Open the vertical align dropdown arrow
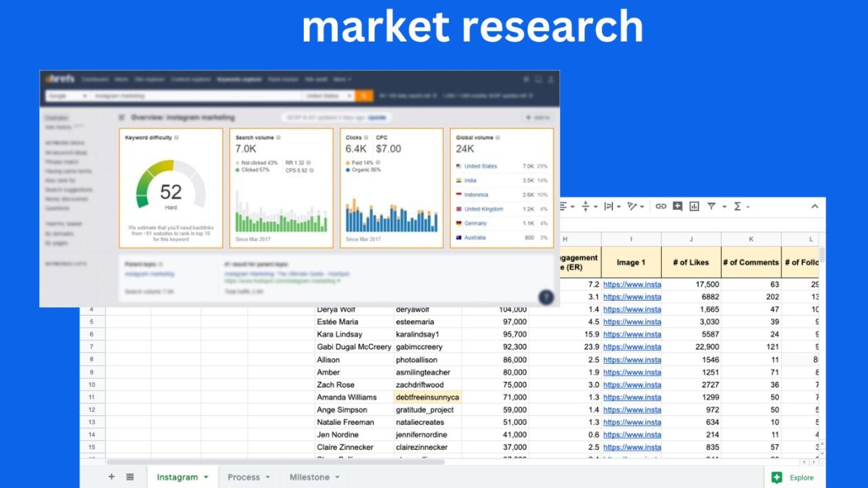 click(596, 207)
